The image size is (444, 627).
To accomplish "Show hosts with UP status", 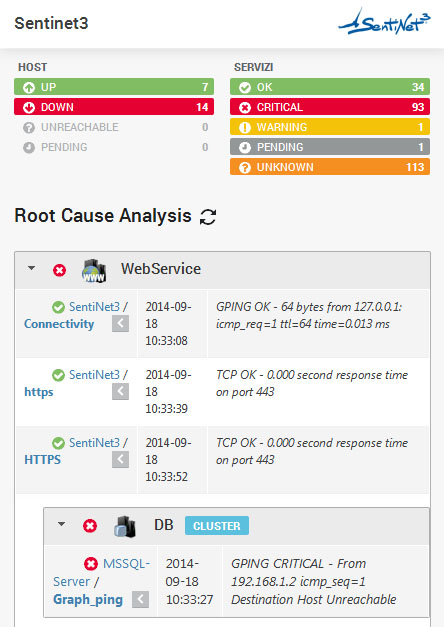I will [x=114, y=87].
